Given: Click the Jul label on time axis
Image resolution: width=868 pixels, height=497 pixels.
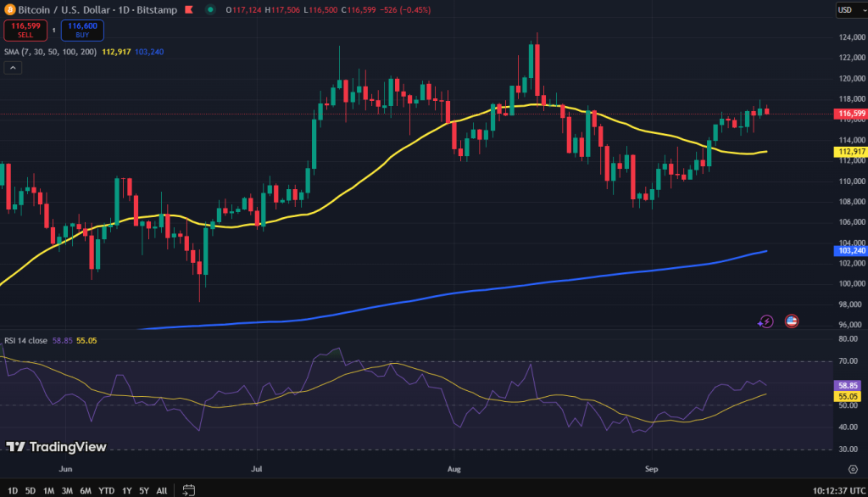Looking at the screenshot, I should (256, 469).
